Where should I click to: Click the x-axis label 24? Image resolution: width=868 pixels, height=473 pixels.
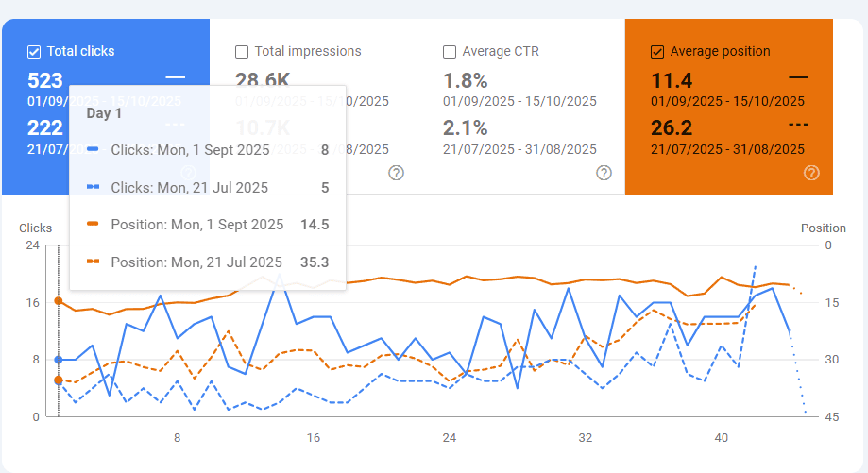coord(450,438)
